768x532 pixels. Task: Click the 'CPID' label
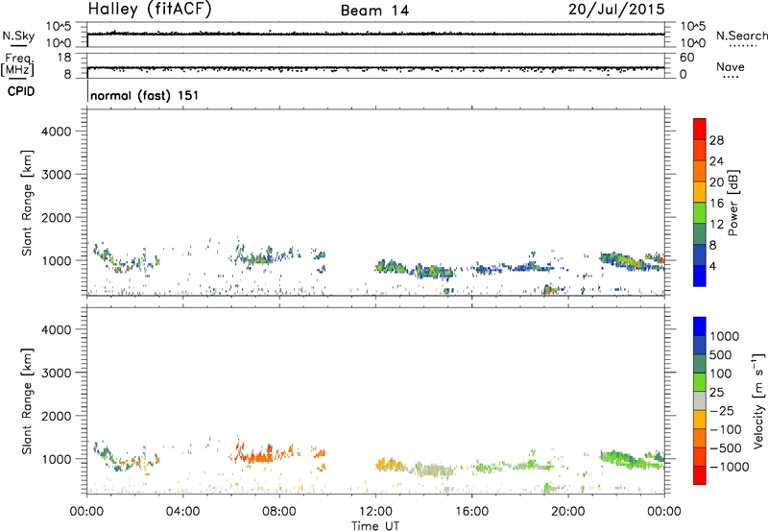coord(21,91)
